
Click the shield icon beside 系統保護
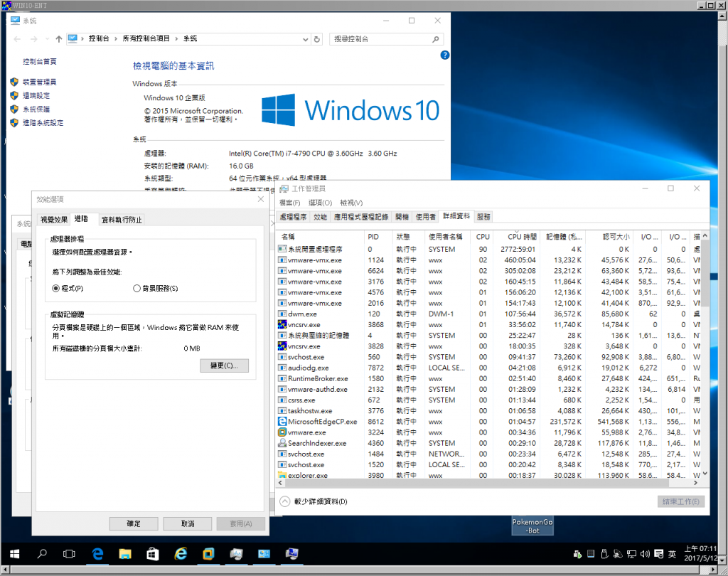pyautogui.click(x=14, y=110)
